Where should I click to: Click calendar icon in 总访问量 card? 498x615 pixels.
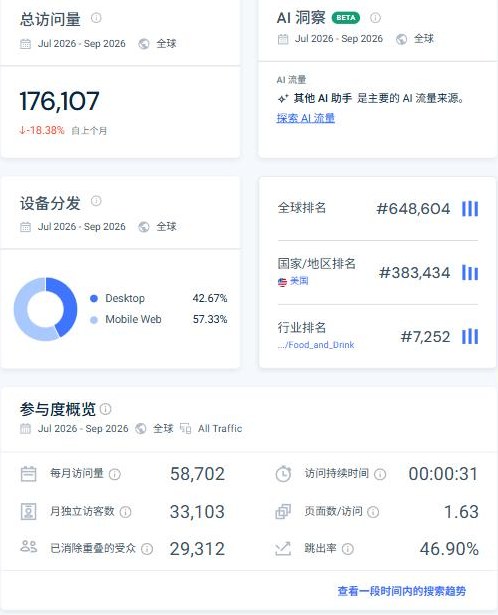click(x=25, y=44)
